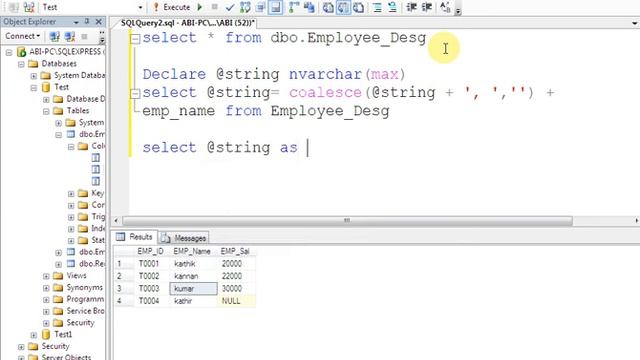The image size is (640, 360).
Task: Switch to the Messages tab
Action: tap(184, 238)
